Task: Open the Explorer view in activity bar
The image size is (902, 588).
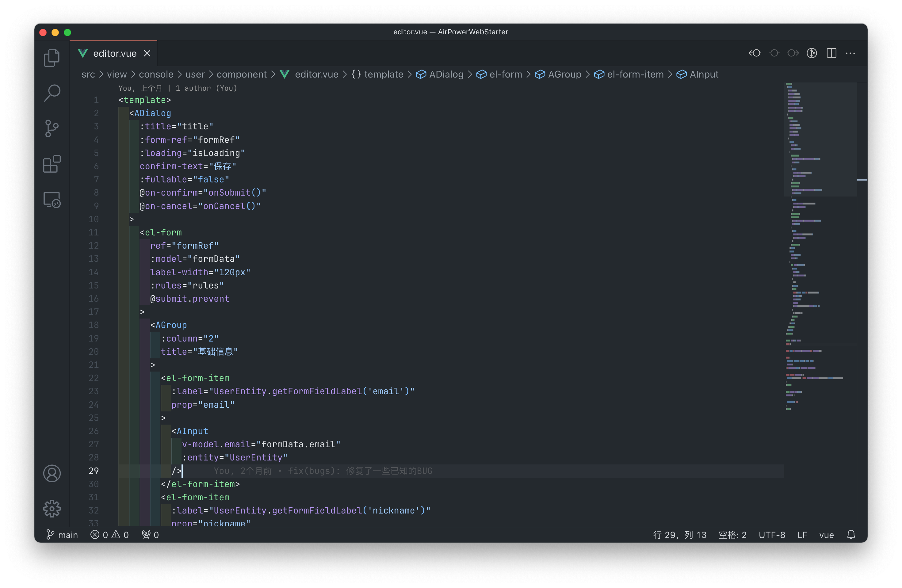Action: coord(52,58)
